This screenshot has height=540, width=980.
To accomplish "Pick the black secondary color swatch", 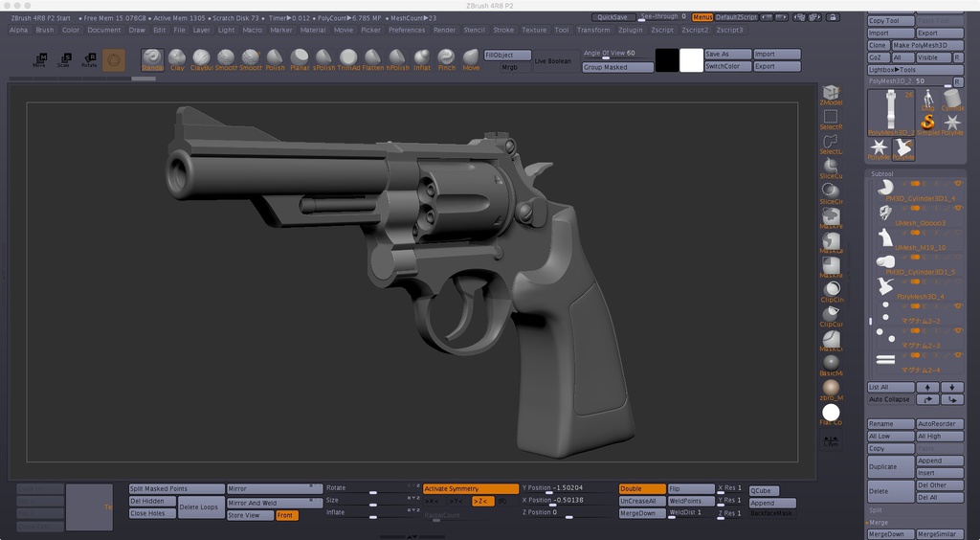I will click(x=666, y=60).
